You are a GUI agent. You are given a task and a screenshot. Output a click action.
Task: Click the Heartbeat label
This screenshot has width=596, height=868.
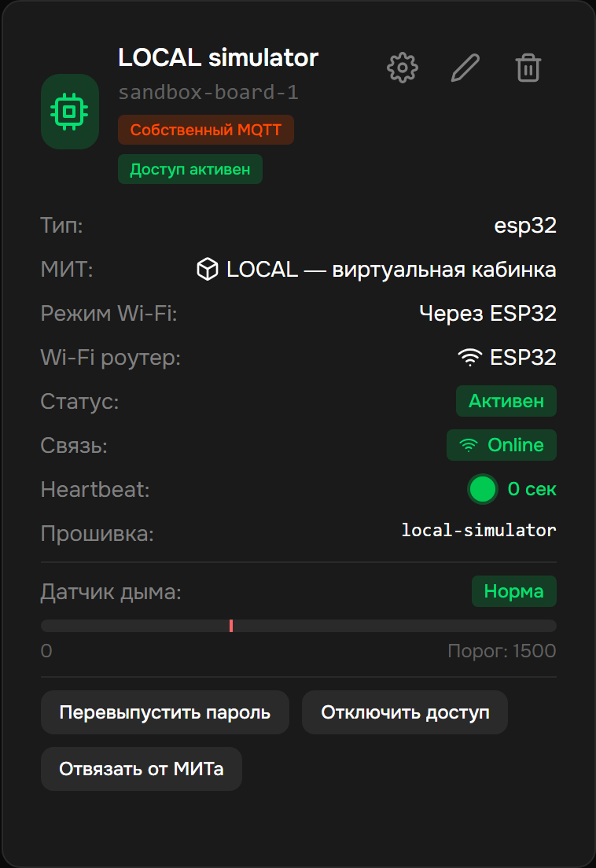pos(95,489)
